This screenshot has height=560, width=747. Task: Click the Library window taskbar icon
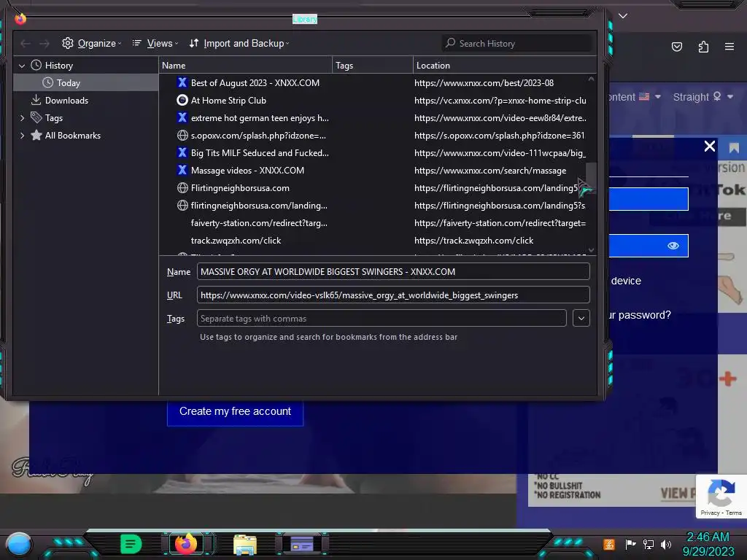click(x=301, y=544)
